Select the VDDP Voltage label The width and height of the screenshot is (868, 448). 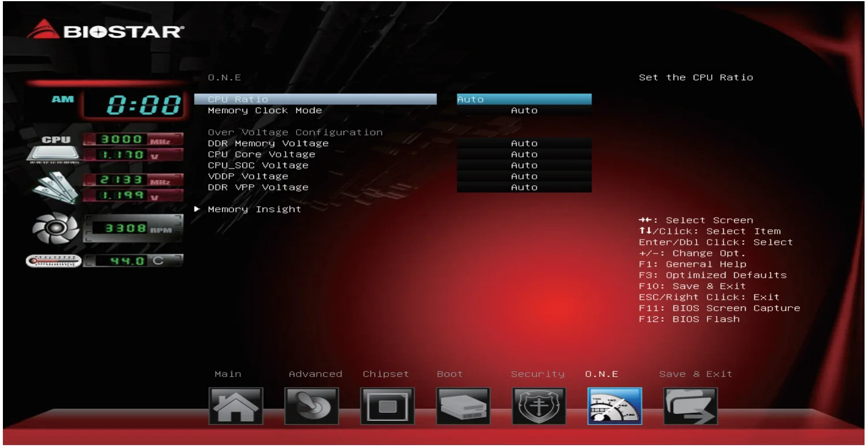click(x=248, y=176)
